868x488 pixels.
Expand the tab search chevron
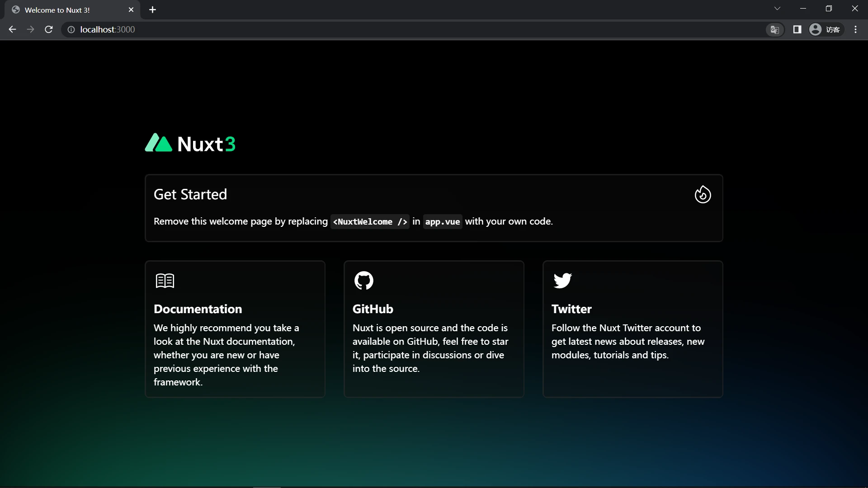pos(777,9)
